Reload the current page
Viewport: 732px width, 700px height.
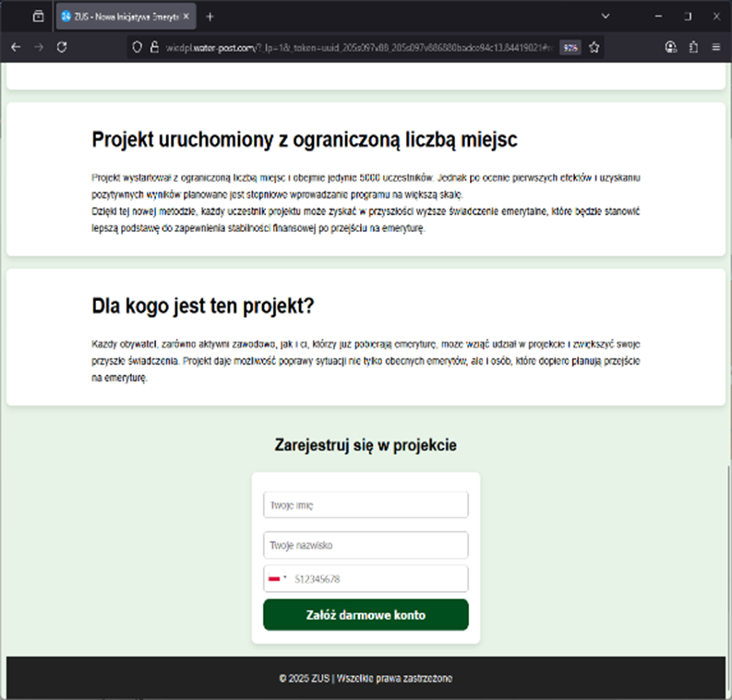click(x=63, y=47)
